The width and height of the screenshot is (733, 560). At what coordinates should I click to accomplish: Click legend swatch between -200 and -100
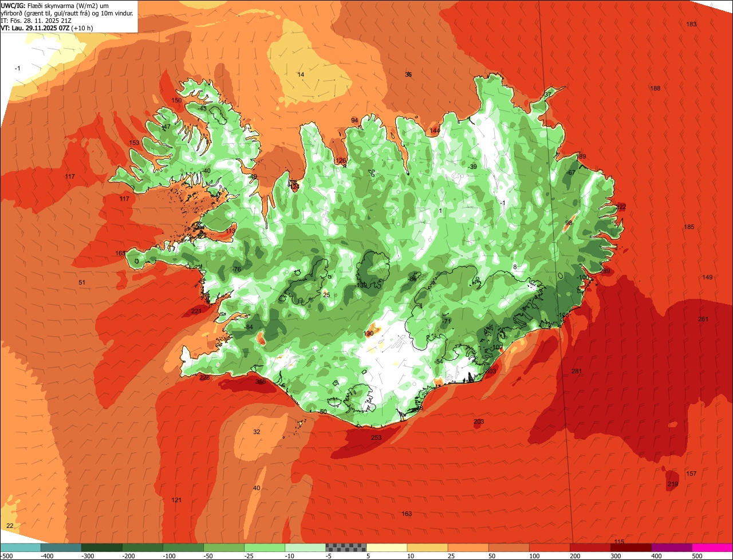pos(143,547)
